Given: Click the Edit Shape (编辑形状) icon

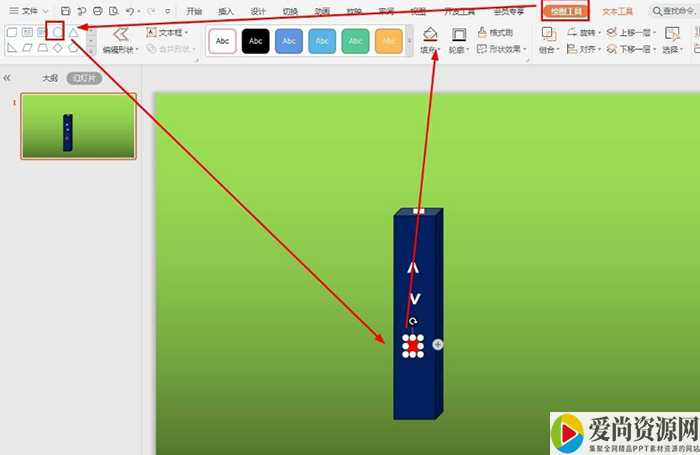Looking at the screenshot, I should [120, 34].
